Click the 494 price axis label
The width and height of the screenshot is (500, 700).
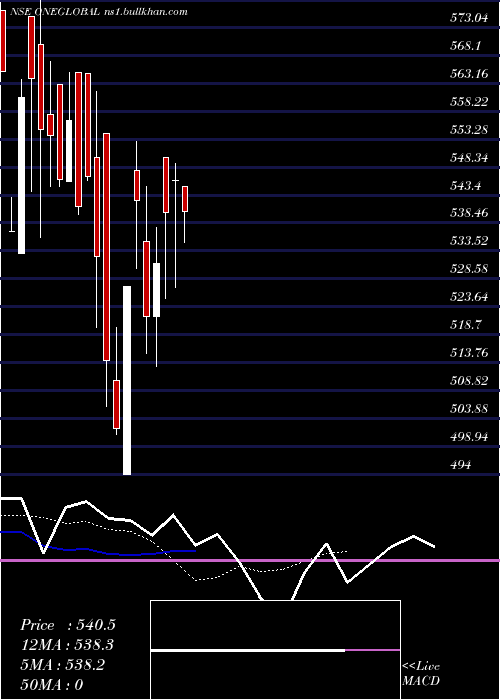click(460, 465)
